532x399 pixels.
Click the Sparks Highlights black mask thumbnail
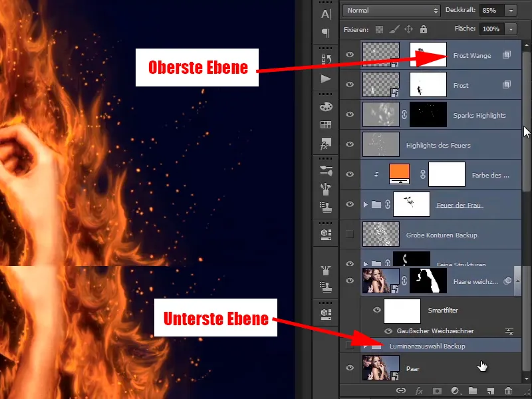428,114
